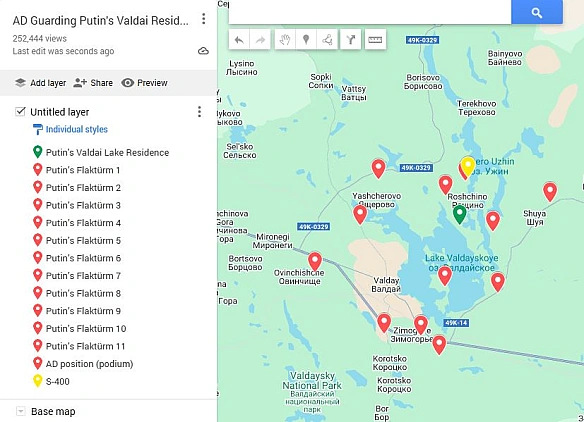Click Add layer button

tap(40, 83)
